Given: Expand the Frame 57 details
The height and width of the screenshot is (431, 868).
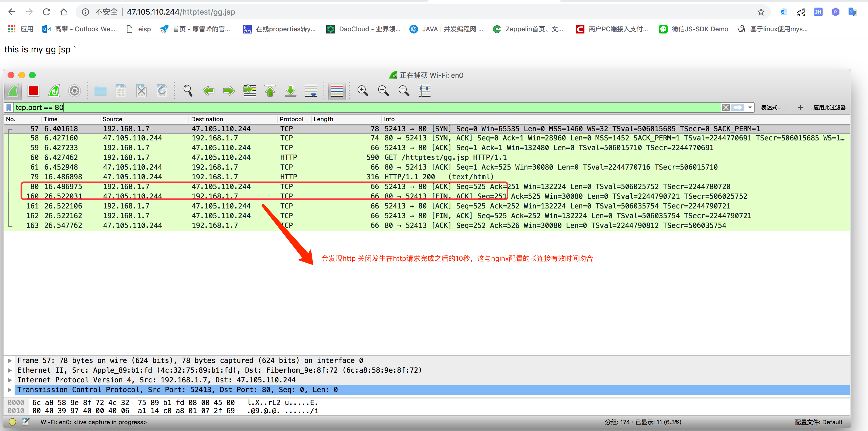Looking at the screenshot, I should click(x=10, y=361).
